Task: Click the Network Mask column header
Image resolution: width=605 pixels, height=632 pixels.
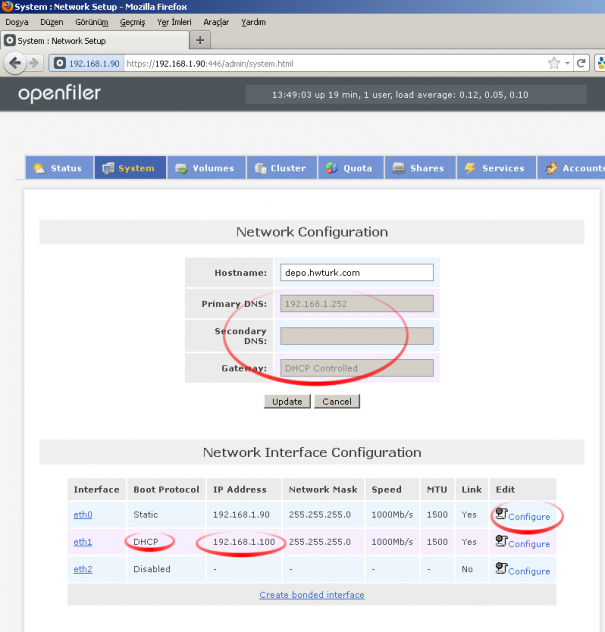Action: click(x=323, y=489)
